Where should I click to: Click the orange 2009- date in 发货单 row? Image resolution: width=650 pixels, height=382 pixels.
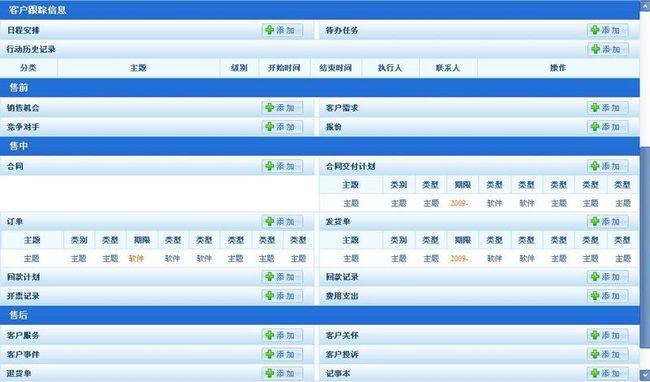(459, 259)
